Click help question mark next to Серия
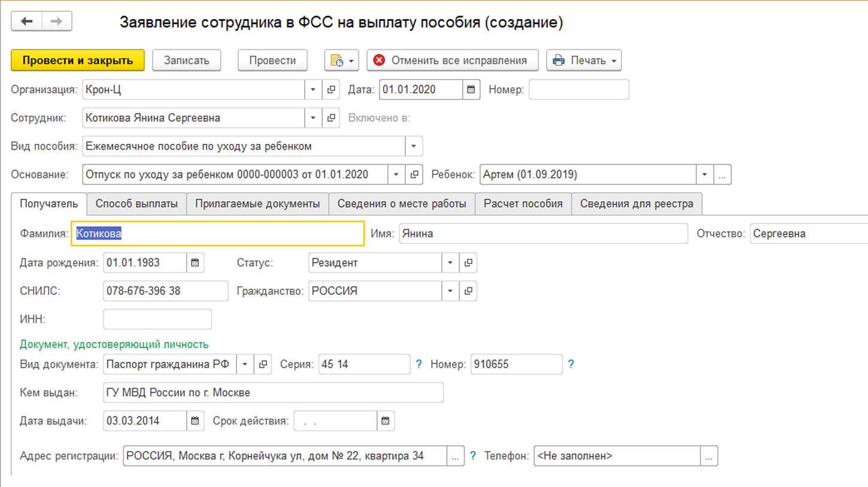This screenshot has width=868, height=487. click(x=419, y=364)
